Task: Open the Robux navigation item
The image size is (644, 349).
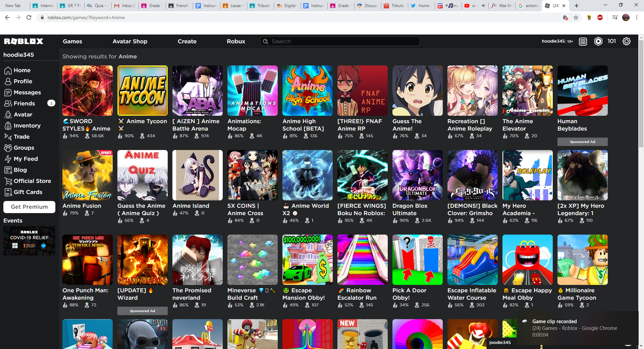Action: click(x=236, y=41)
